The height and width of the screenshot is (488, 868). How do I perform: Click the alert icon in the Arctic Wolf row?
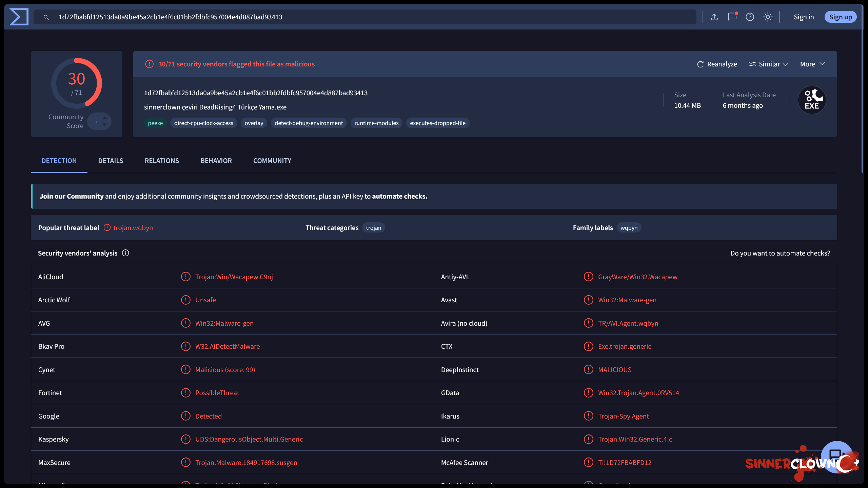(x=186, y=300)
